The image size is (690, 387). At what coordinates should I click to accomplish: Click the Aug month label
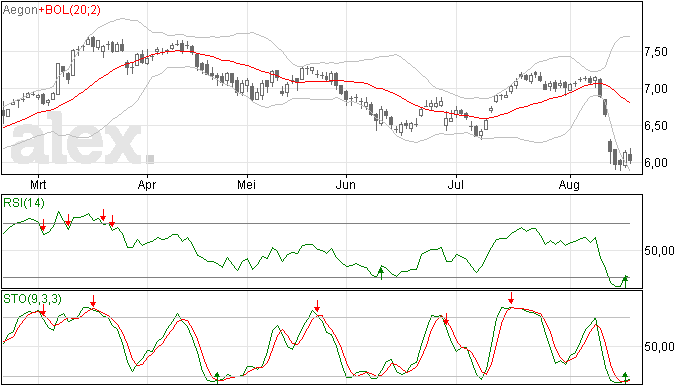(569, 185)
